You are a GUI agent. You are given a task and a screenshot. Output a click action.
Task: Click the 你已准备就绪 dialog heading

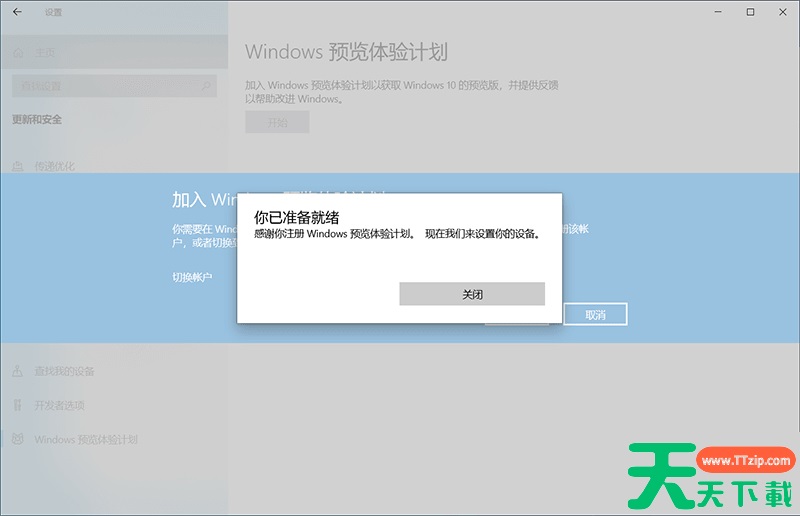(x=296, y=217)
